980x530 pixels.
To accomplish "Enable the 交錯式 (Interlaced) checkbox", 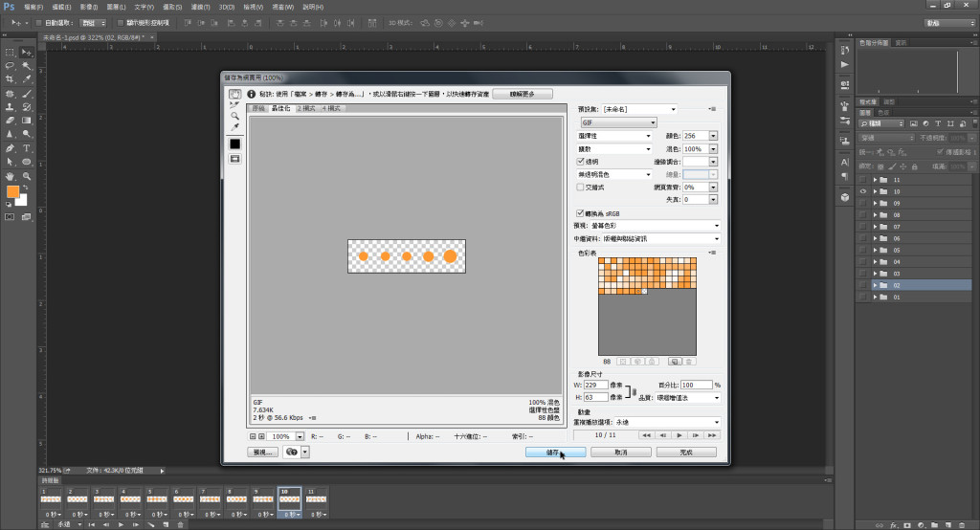I will coord(581,188).
